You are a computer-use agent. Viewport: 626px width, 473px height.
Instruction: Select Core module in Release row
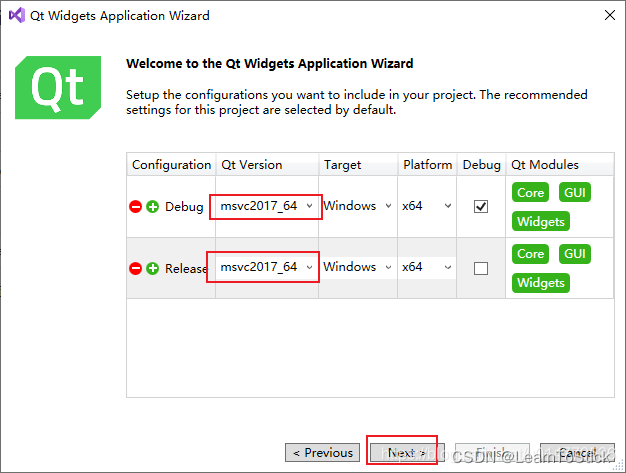tap(530, 254)
